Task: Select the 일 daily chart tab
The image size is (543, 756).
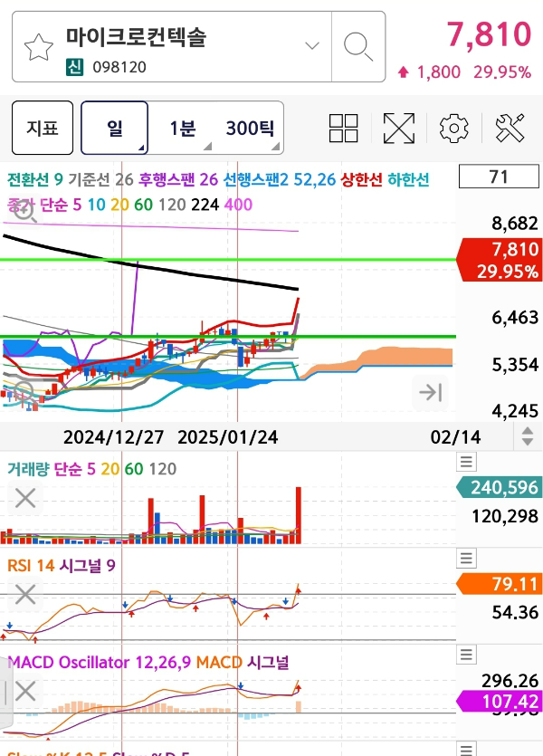Action: 115,128
